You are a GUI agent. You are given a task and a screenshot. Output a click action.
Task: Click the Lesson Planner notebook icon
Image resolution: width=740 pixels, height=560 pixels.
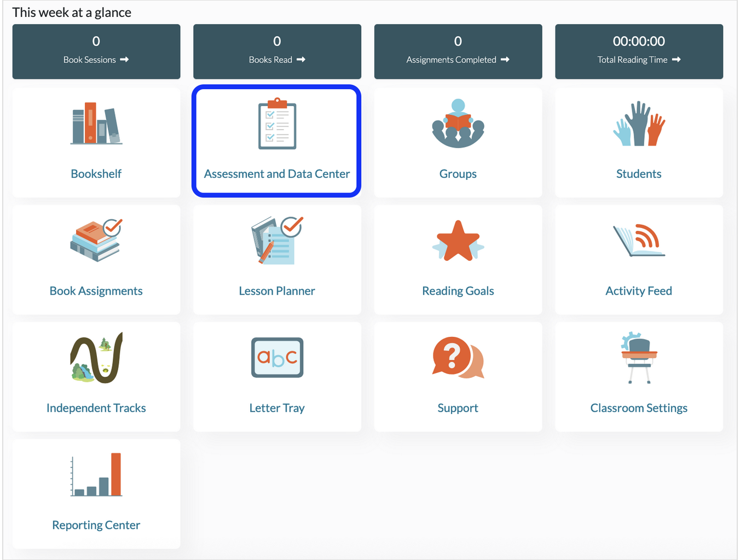click(277, 240)
